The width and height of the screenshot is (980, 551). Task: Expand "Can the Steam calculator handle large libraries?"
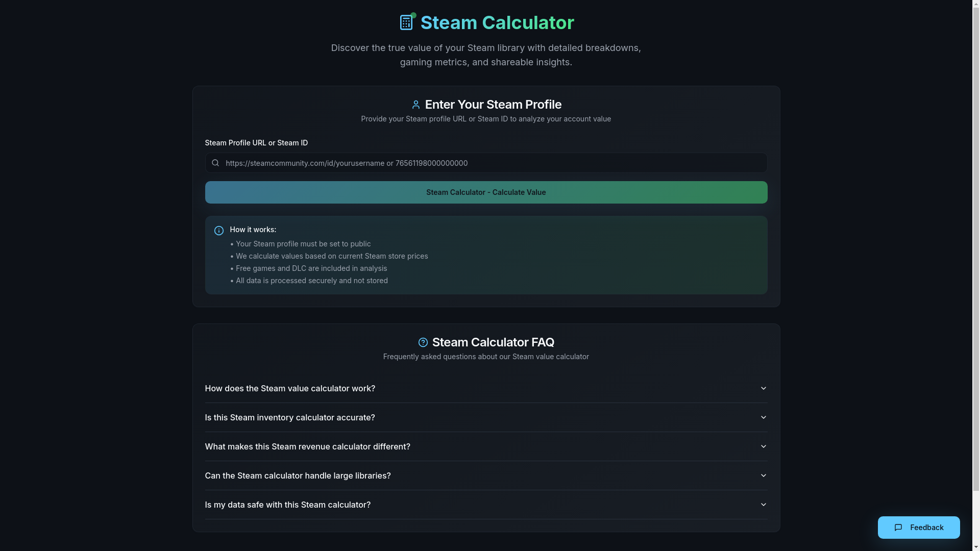click(486, 475)
